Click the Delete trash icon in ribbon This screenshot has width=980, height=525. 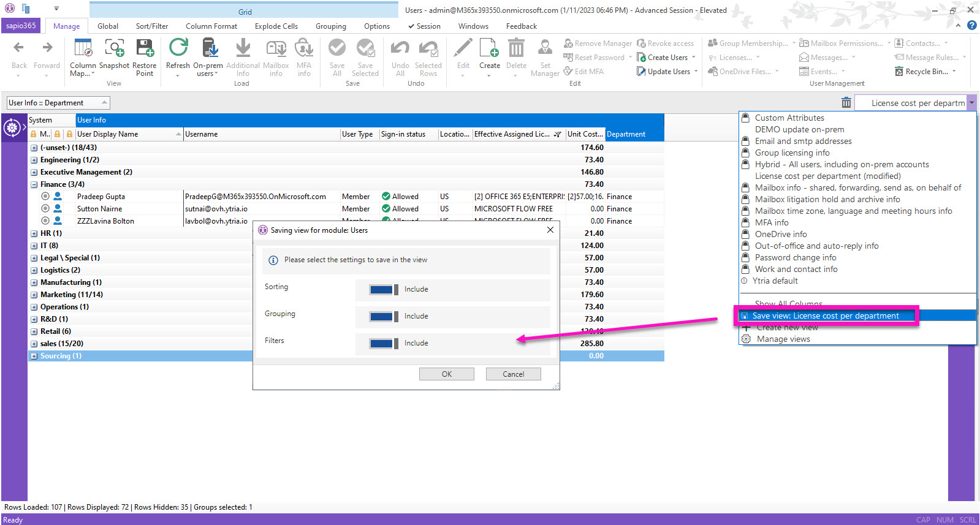[x=517, y=48]
